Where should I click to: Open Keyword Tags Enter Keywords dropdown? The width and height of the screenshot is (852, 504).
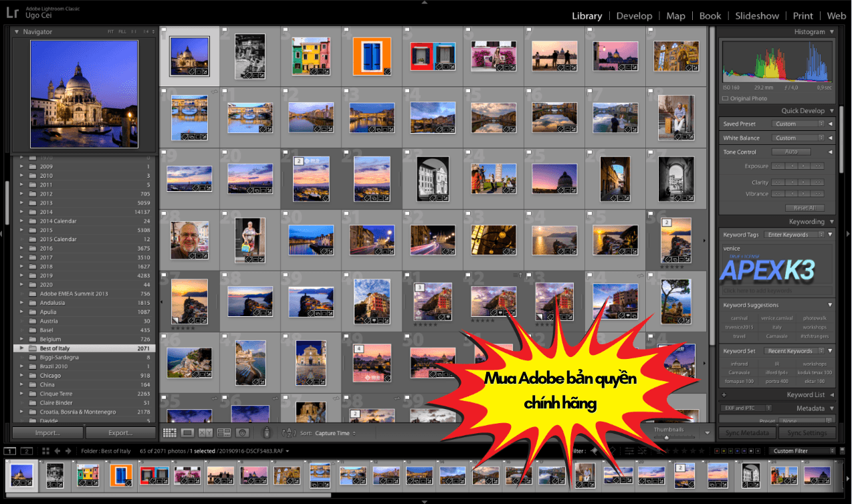click(794, 235)
